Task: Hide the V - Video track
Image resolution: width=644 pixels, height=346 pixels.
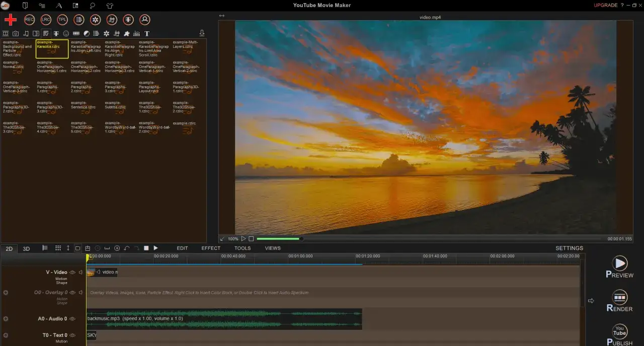Action: point(72,272)
